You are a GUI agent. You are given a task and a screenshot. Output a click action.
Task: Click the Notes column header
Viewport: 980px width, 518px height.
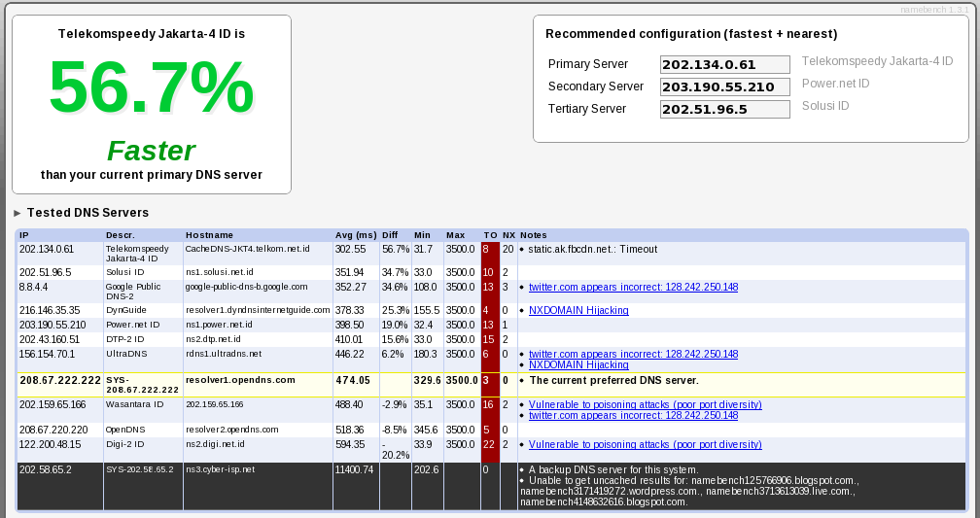coord(533,235)
